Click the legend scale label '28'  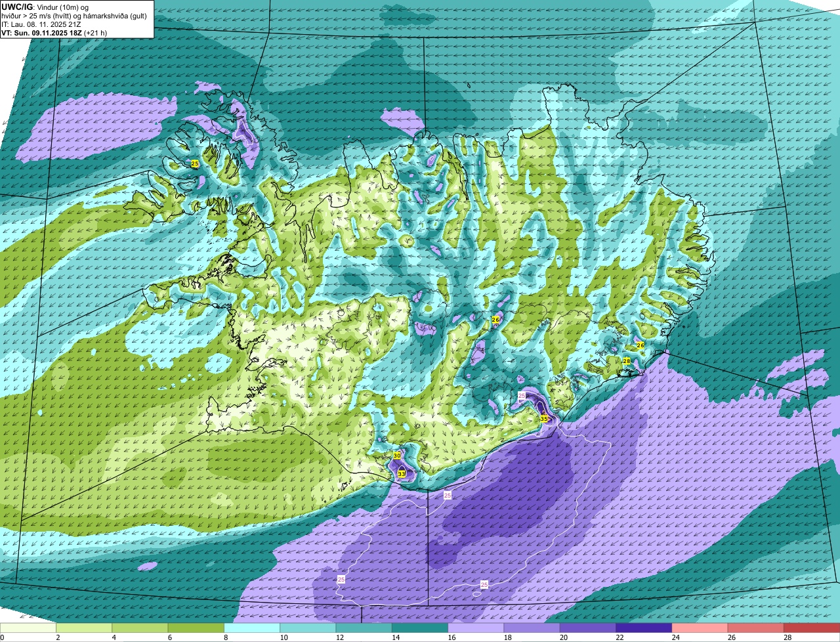(787, 637)
